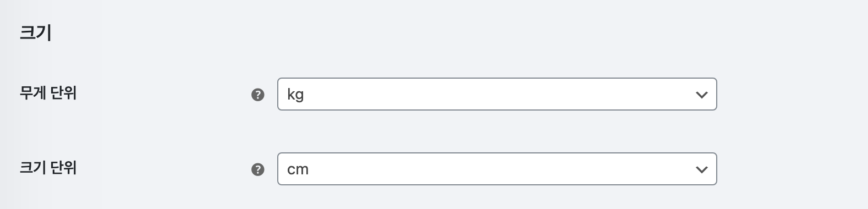Click the cm value text
Screen dimensions: 868x209
[x=298, y=169]
